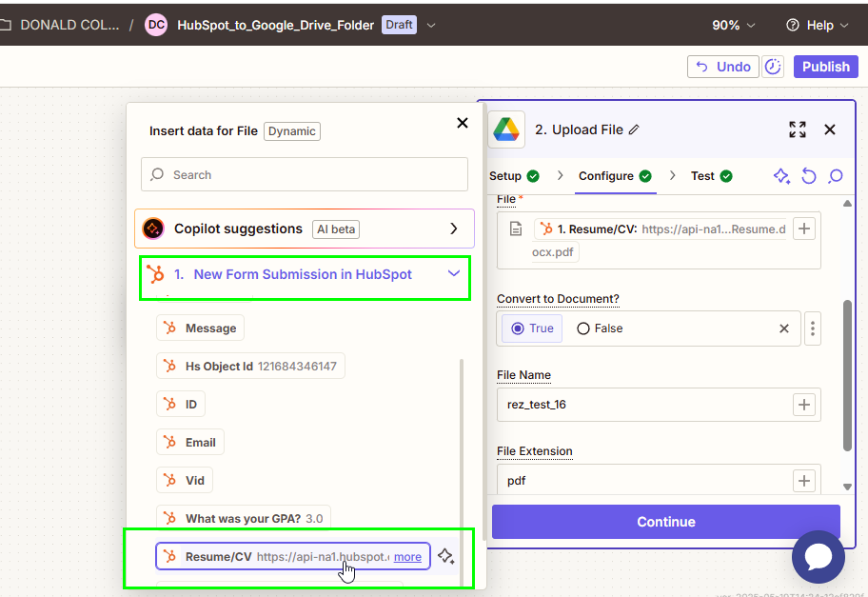The image size is (868, 597).
Task: Open the Zap name dropdown chevron
Action: point(431,26)
